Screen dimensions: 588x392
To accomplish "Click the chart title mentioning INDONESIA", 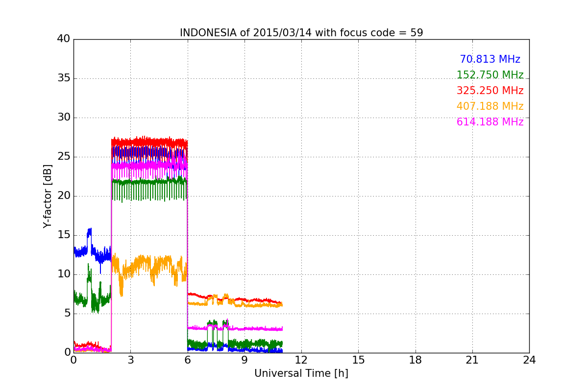I will click(x=301, y=33).
